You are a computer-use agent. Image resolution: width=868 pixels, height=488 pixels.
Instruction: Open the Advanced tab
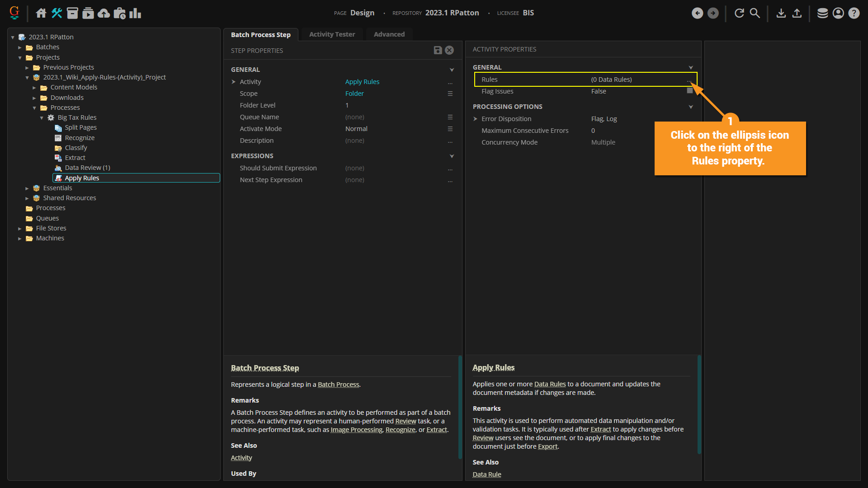(389, 34)
